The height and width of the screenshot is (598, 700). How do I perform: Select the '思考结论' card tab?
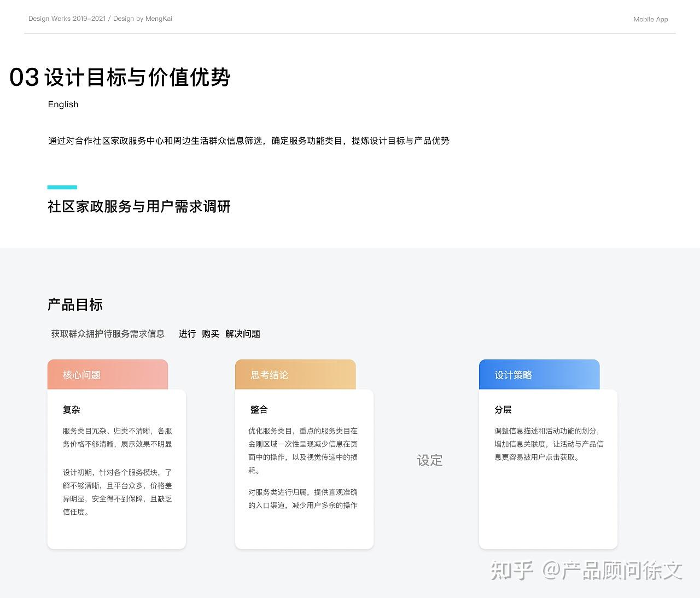click(295, 375)
